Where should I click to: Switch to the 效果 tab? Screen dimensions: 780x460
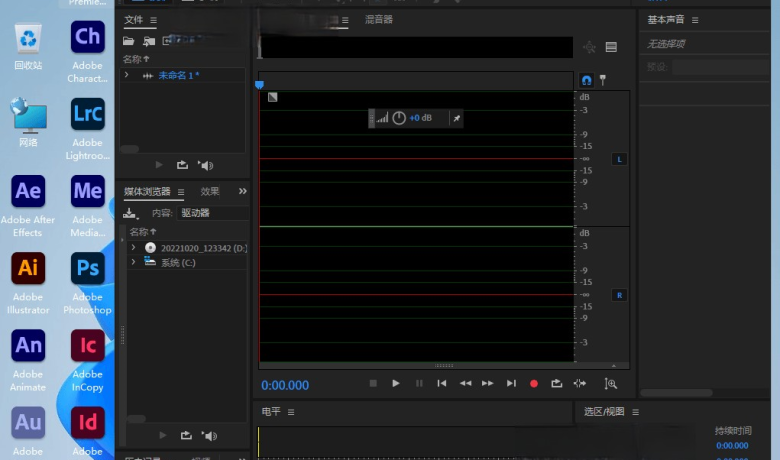coord(209,191)
